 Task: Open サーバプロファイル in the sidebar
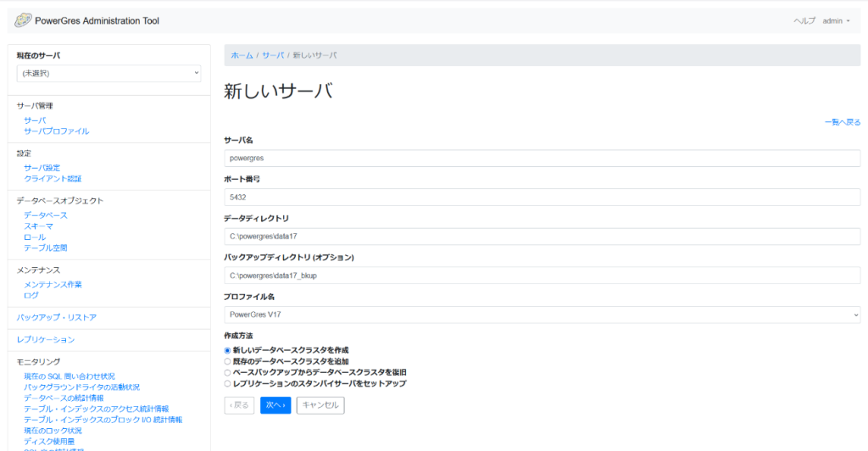(57, 131)
